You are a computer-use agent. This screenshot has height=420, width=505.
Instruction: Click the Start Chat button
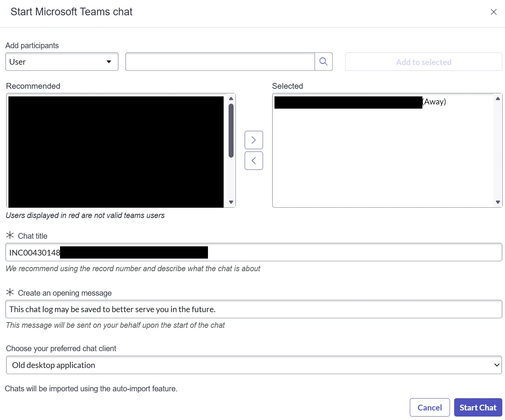[478, 407]
